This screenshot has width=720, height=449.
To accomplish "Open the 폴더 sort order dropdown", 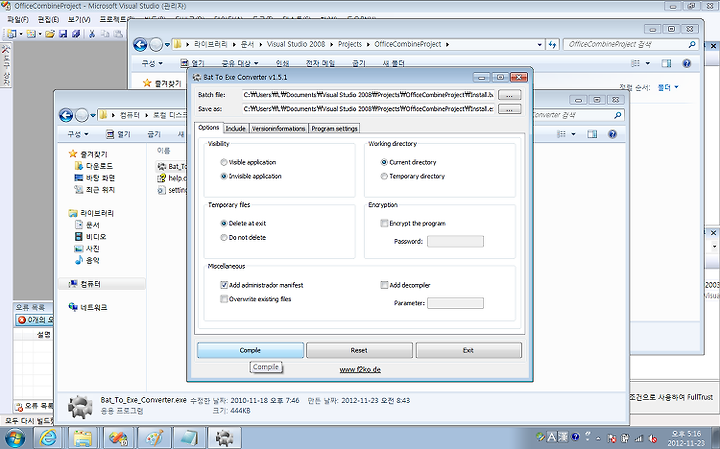I will coord(668,87).
